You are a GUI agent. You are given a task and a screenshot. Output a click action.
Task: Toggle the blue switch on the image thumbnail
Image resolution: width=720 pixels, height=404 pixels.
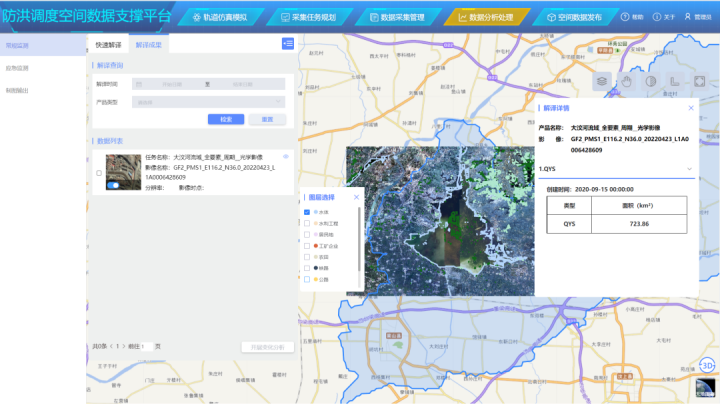pyautogui.click(x=113, y=185)
